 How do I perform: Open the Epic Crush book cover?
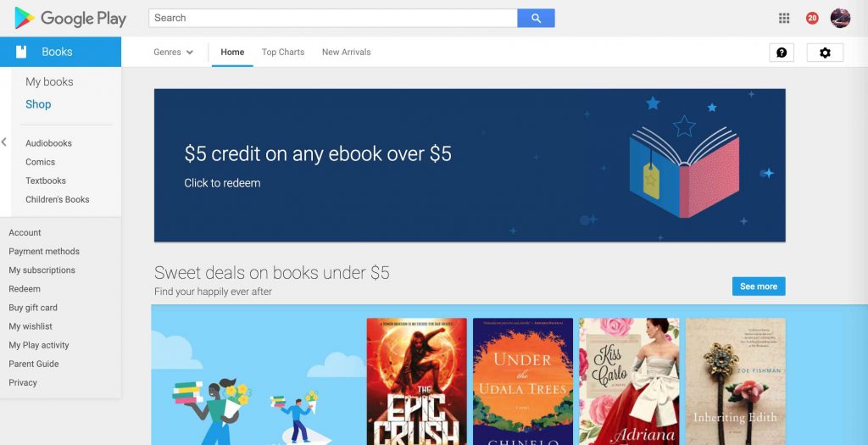(417, 381)
